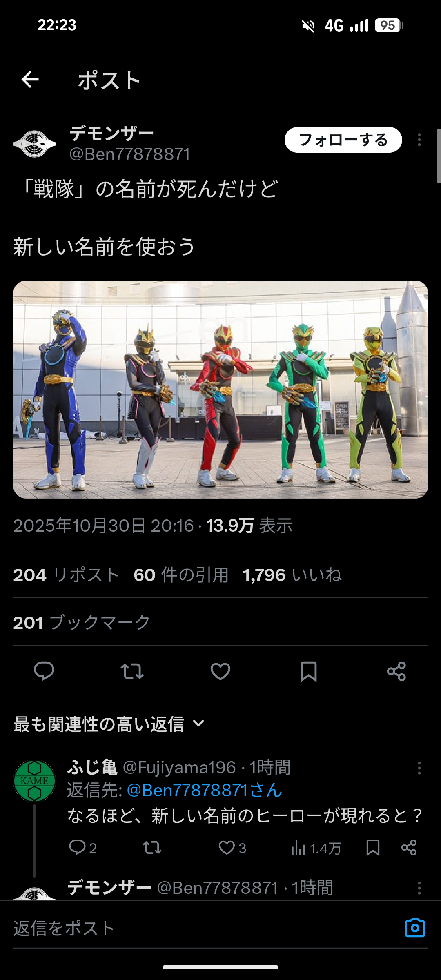Viewport: 441px width, 980px height.
Task: Open デモンザー's profile avatar on main post
Action: pyautogui.click(x=34, y=144)
